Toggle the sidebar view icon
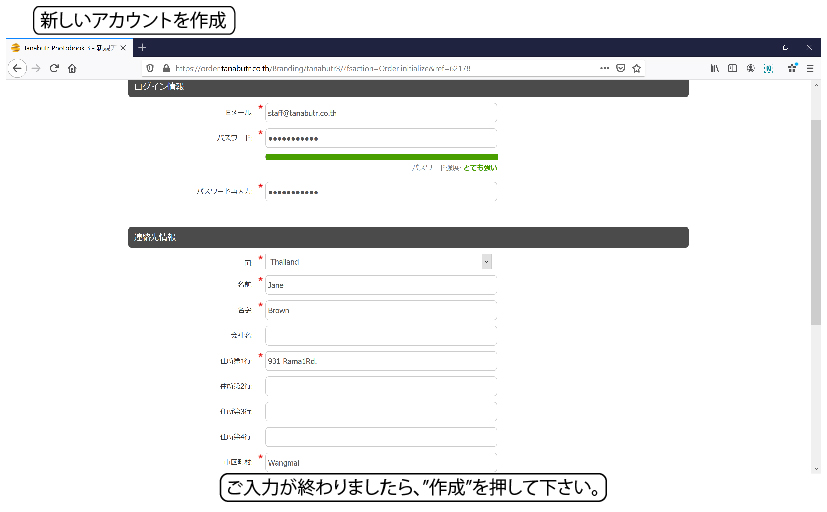This screenshot has width=827, height=512. [x=732, y=68]
